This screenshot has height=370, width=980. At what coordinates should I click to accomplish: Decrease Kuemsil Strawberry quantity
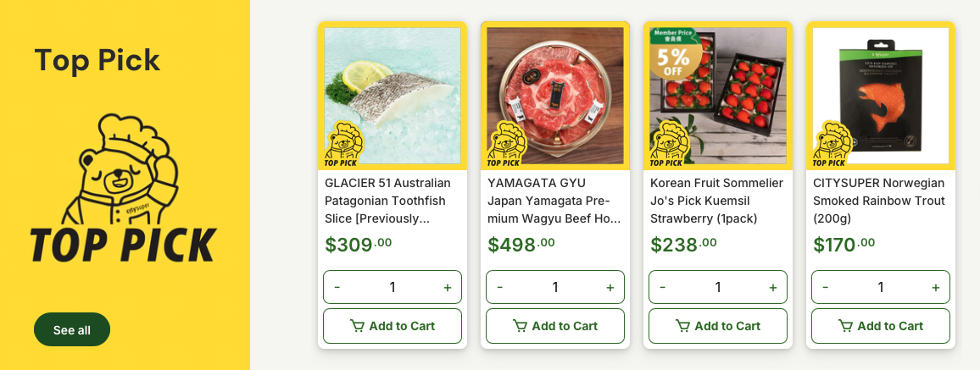[663, 287]
